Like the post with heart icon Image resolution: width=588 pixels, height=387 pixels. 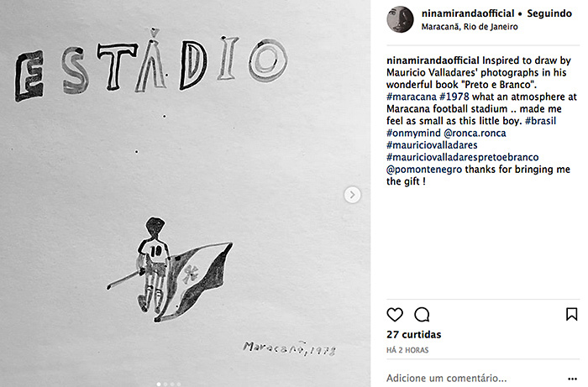[x=395, y=315]
